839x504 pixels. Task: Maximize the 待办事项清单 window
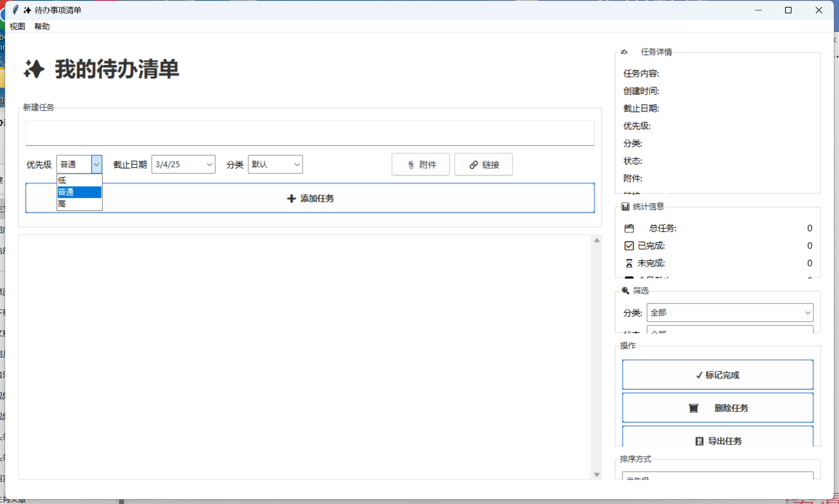point(788,10)
